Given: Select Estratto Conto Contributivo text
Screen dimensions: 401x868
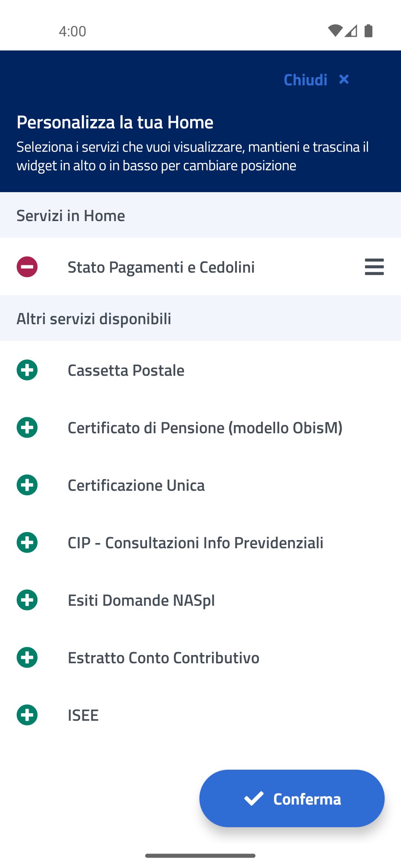Looking at the screenshot, I should pos(163,658).
